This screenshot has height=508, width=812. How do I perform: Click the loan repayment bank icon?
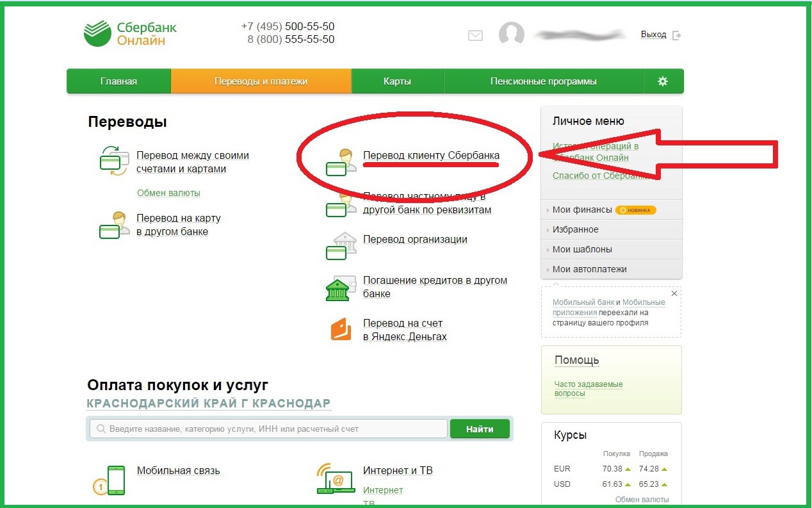[x=340, y=288]
